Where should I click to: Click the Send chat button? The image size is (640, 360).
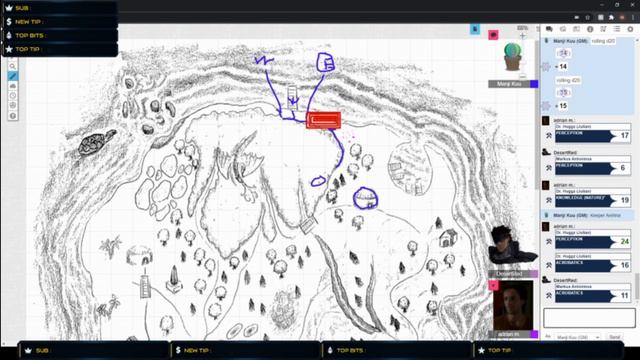pos(615,337)
